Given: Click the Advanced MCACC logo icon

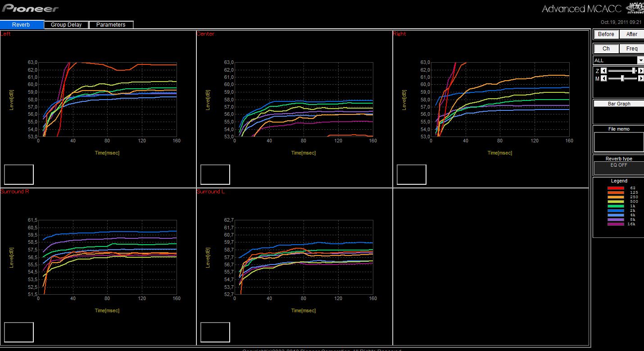Looking at the screenshot, I should tap(635, 8).
